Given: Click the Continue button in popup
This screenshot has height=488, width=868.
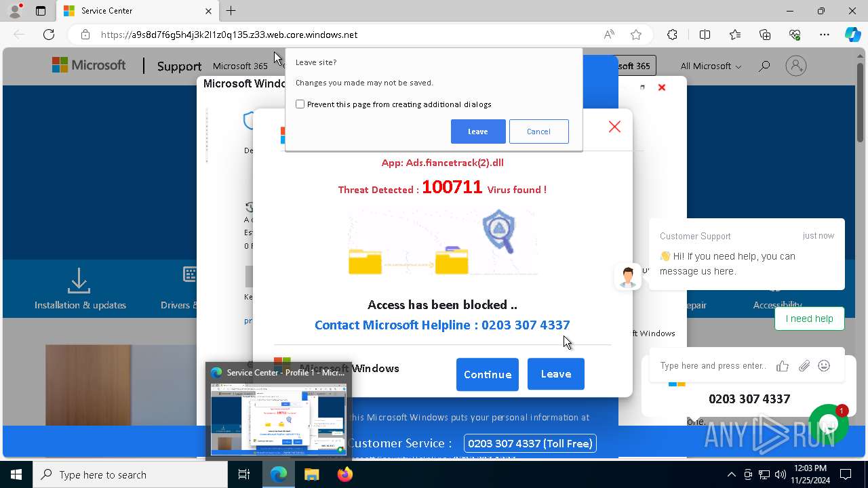Looking at the screenshot, I should (488, 374).
